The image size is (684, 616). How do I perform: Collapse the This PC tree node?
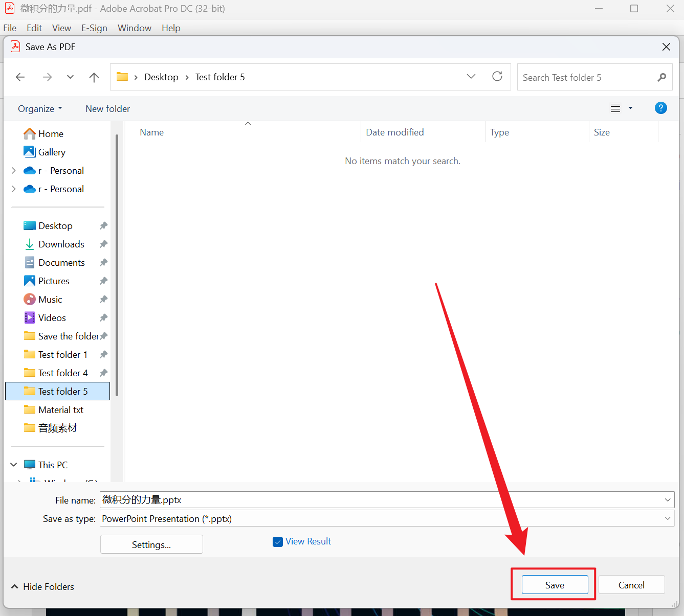tap(14, 465)
